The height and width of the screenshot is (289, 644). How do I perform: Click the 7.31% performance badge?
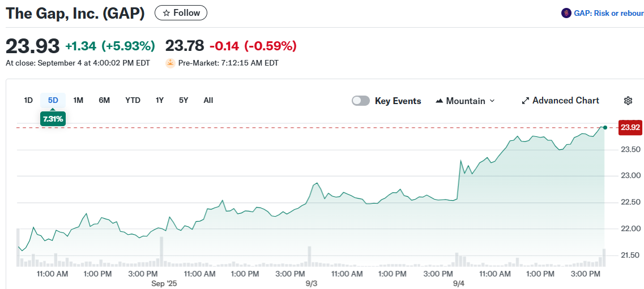tap(53, 119)
